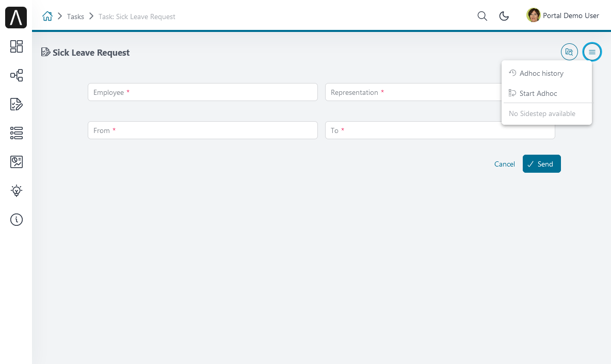Image resolution: width=611 pixels, height=364 pixels.
Task: Open the user avatar picture
Action: (x=533, y=15)
